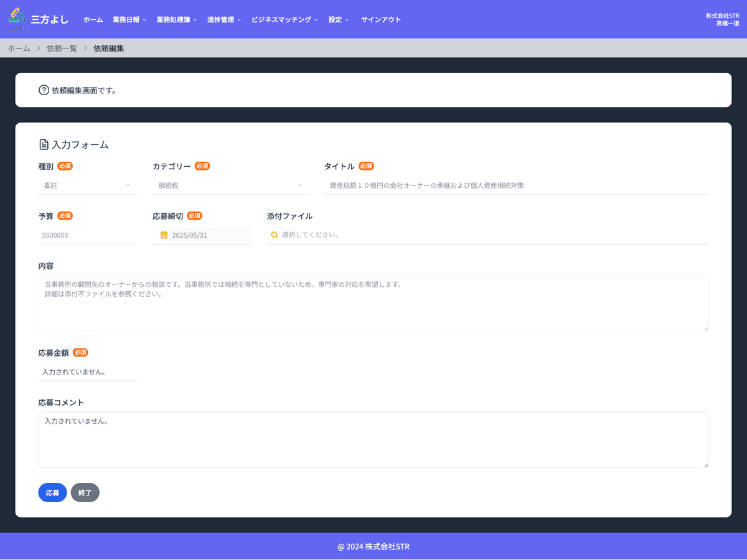Expand the 設定 menu
Screen dimensions: 747x560
(x=338, y=19)
